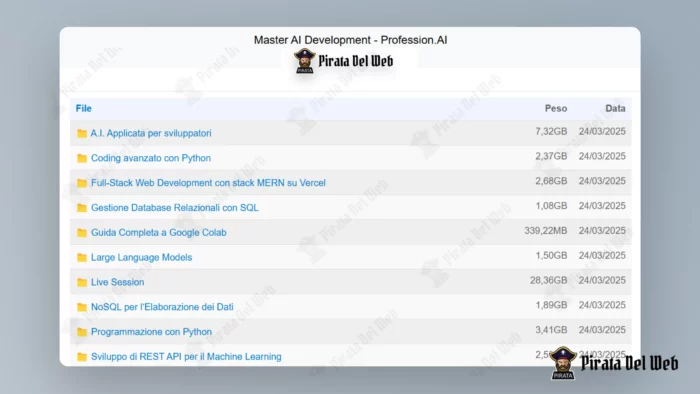Viewport: 700px width, 394px height.
Task: Click the date in the A.I. Applicata row
Action: 602,132
